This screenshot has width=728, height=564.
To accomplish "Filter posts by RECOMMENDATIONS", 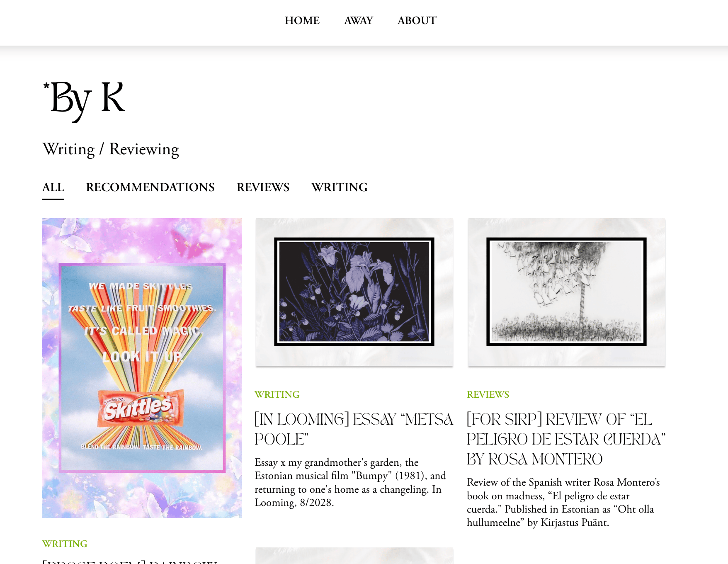I will coord(150,187).
